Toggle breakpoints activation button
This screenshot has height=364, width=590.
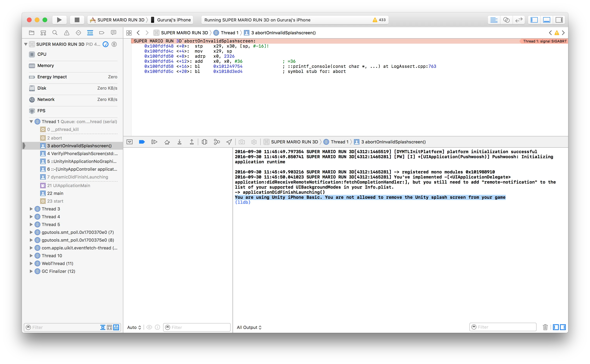coord(142,142)
